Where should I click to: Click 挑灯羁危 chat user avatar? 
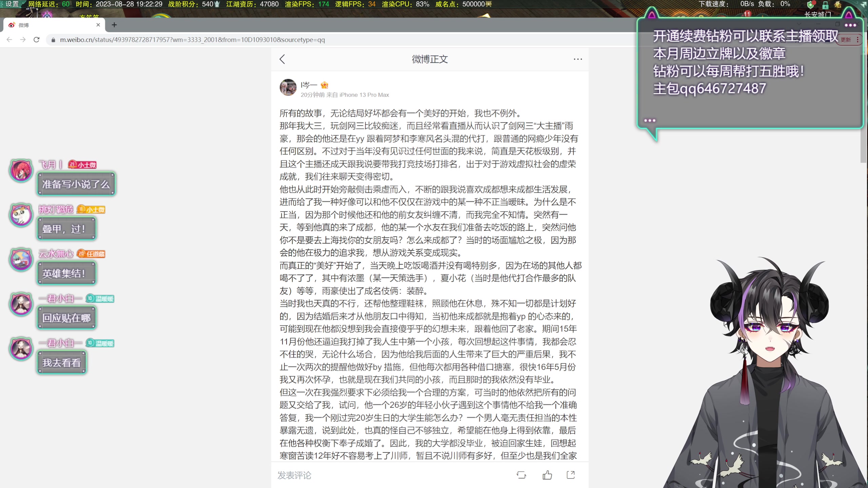(21, 215)
